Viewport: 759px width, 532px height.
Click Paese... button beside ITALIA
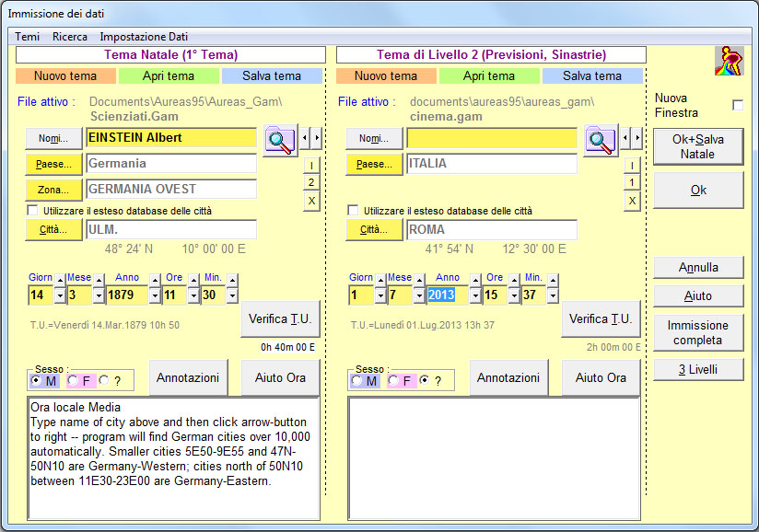click(x=374, y=164)
